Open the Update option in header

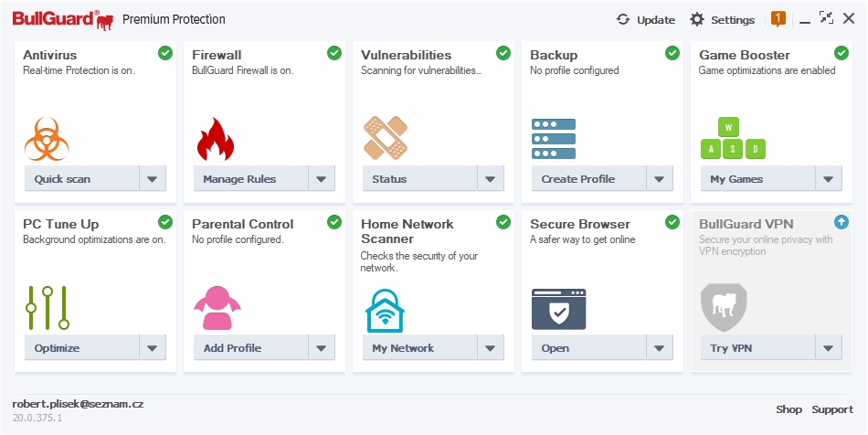point(646,19)
